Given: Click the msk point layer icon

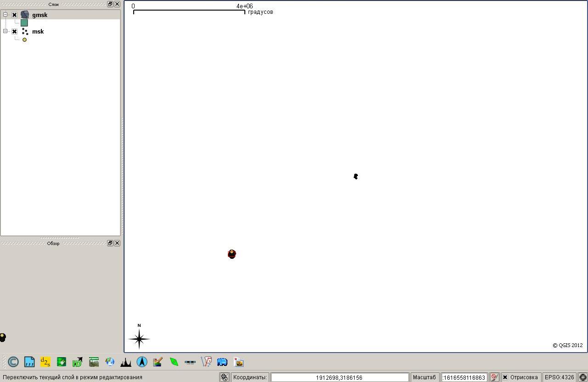Looking at the screenshot, I should [x=25, y=32].
